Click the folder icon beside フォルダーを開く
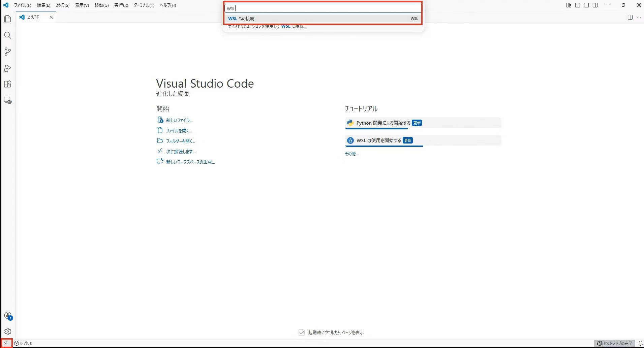Viewport: 644px width, 348px height. (x=160, y=141)
